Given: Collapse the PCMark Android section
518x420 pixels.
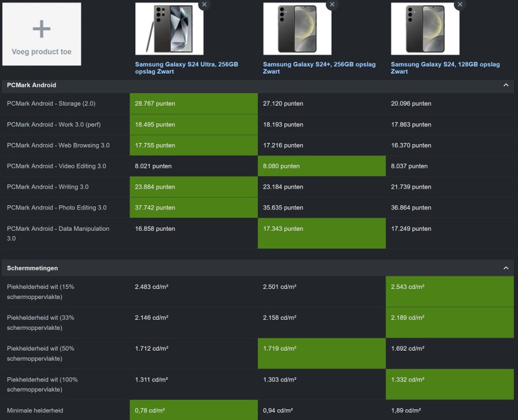Looking at the screenshot, I should point(506,85).
